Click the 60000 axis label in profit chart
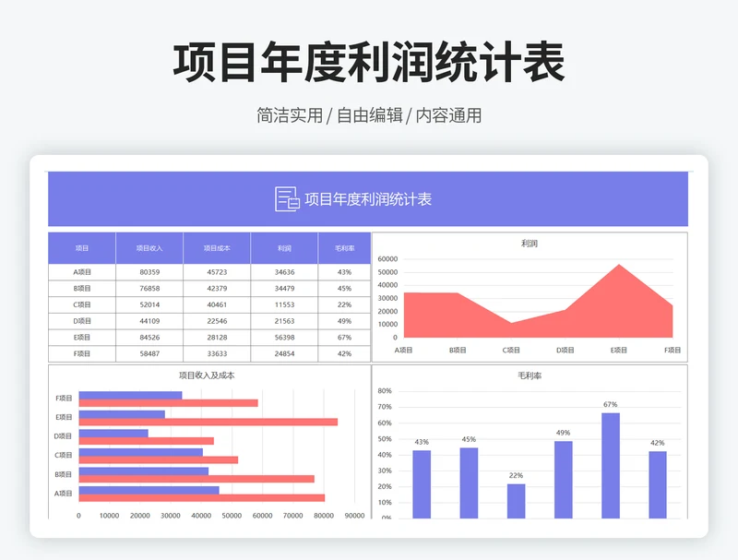This screenshot has width=738, height=560. coord(387,259)
